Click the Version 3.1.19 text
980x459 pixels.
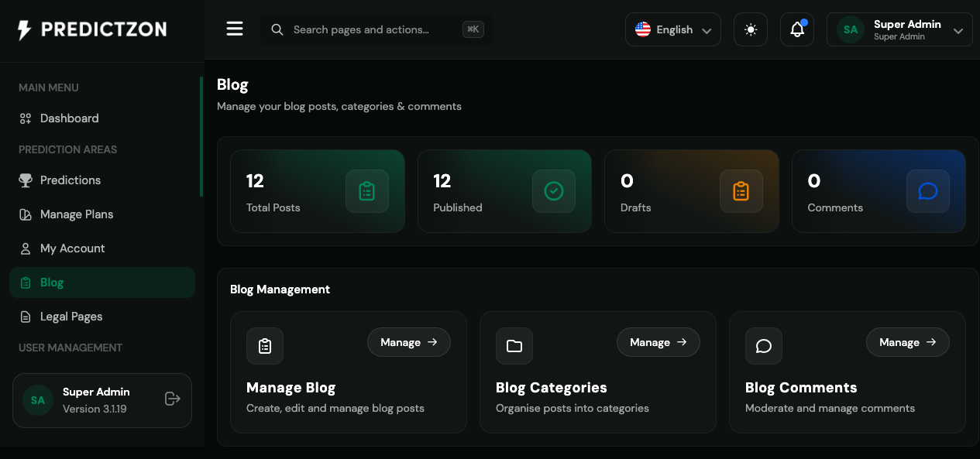[x=95, y=409]
